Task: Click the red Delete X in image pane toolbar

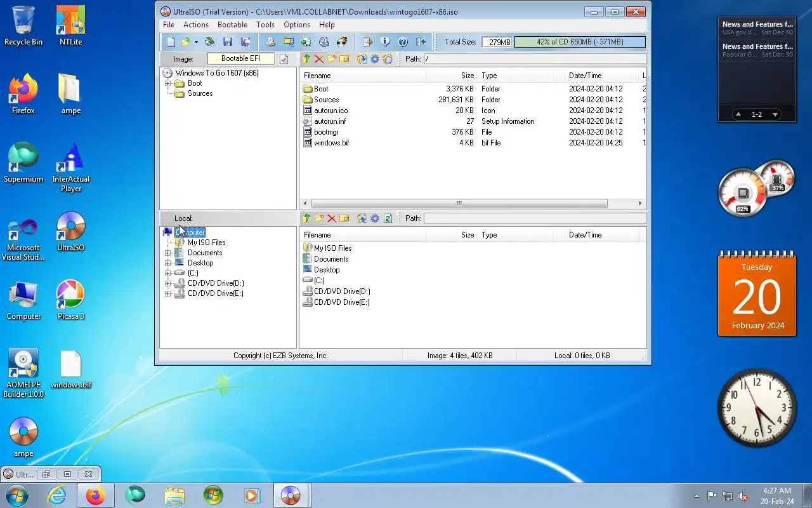Action: point(319,59)
